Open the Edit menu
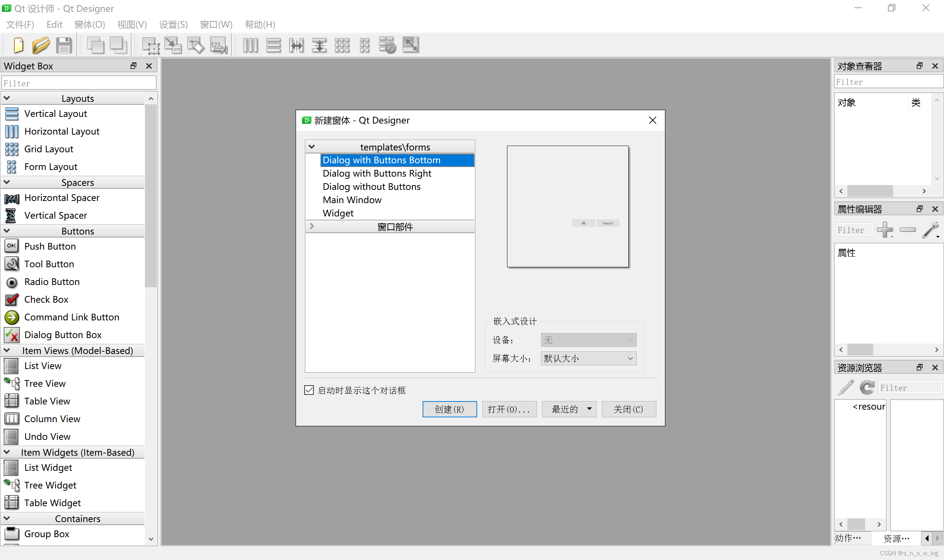Screen dimensions: 944x560 click(54, 25)
